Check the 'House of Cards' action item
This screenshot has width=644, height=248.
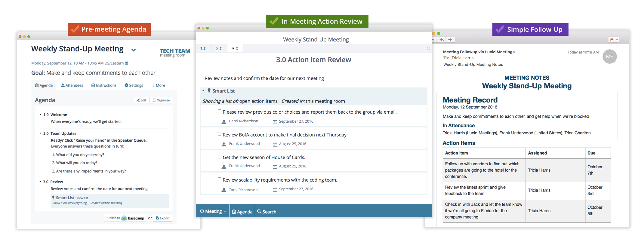[x=220, y=157]
